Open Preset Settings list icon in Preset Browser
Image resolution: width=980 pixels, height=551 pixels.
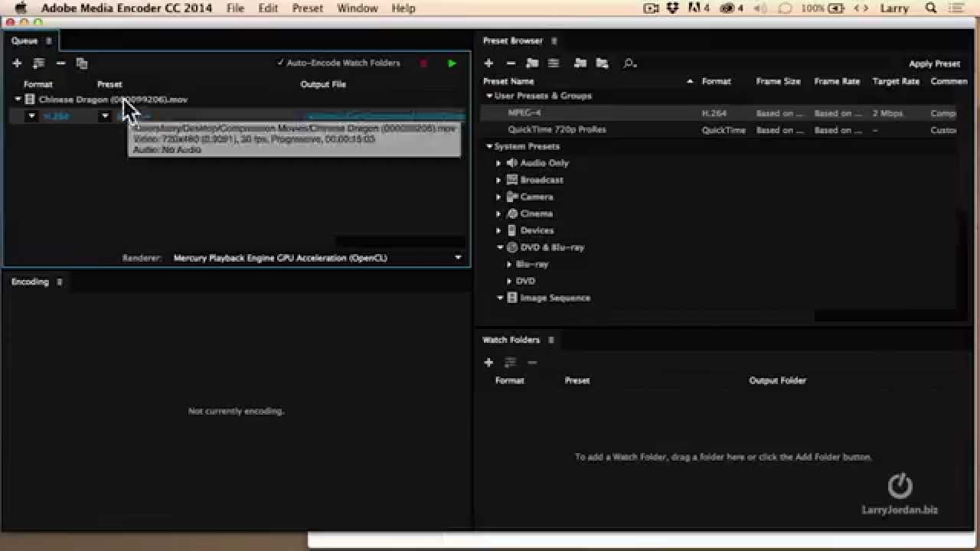(554, 64)
